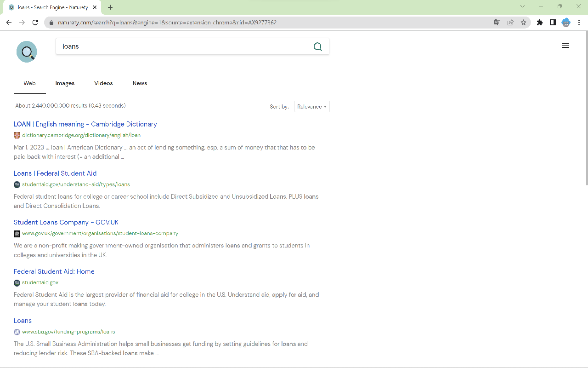Click the Federal student loans snippet text
Image resolution: width=588 pixels, height=368 pixels.
(x=167, y=201)
